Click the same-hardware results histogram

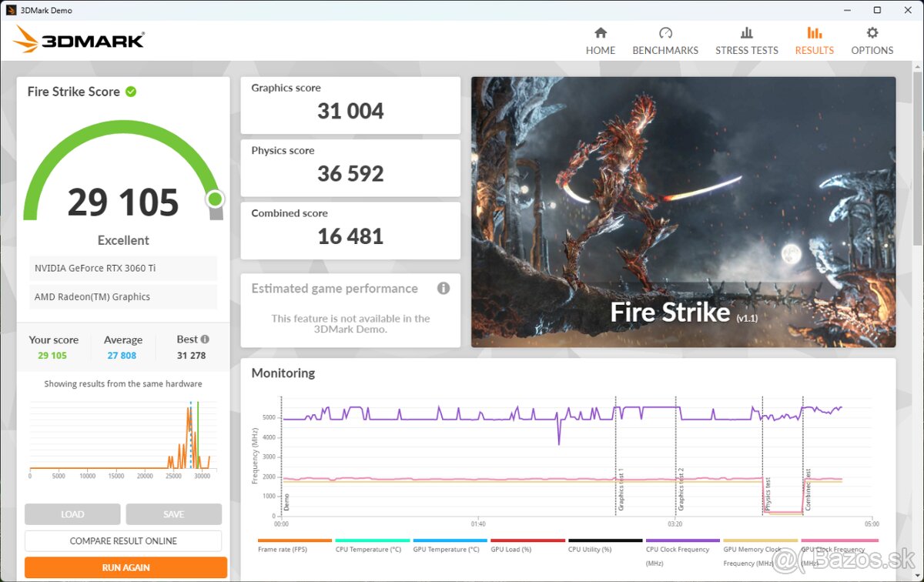coord(122,435)
